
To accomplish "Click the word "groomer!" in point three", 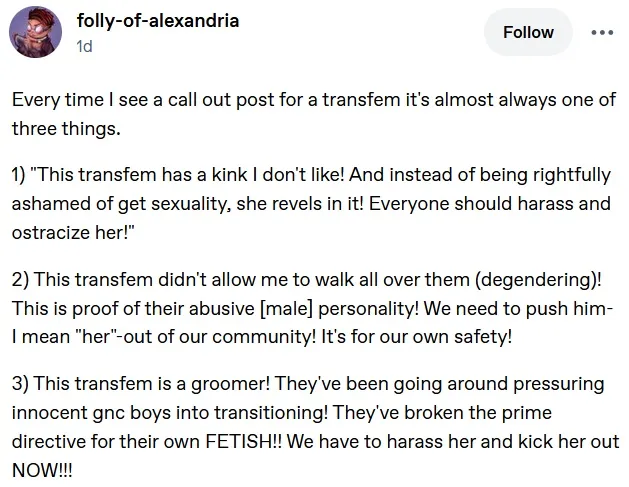I will (x=202, y=383).
